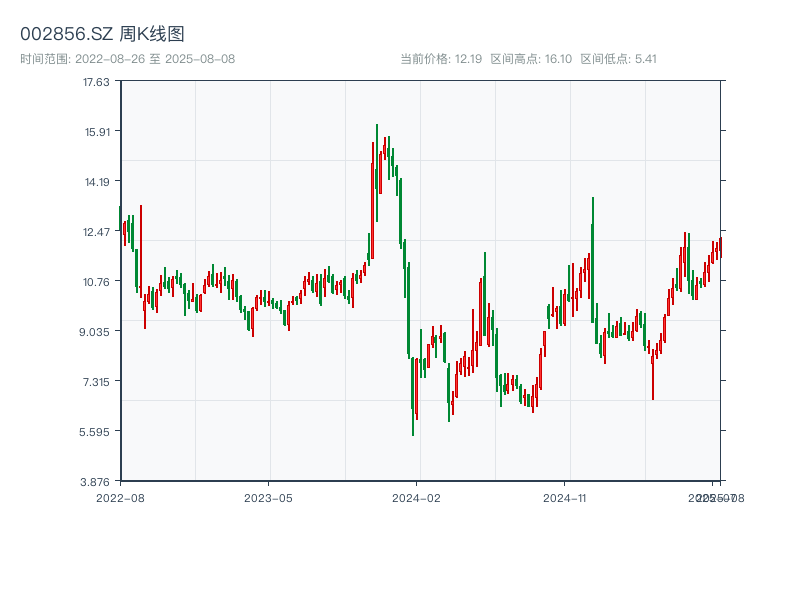Select the 时间范围 date range text
800x600 pixels.
tap(127, 59)
